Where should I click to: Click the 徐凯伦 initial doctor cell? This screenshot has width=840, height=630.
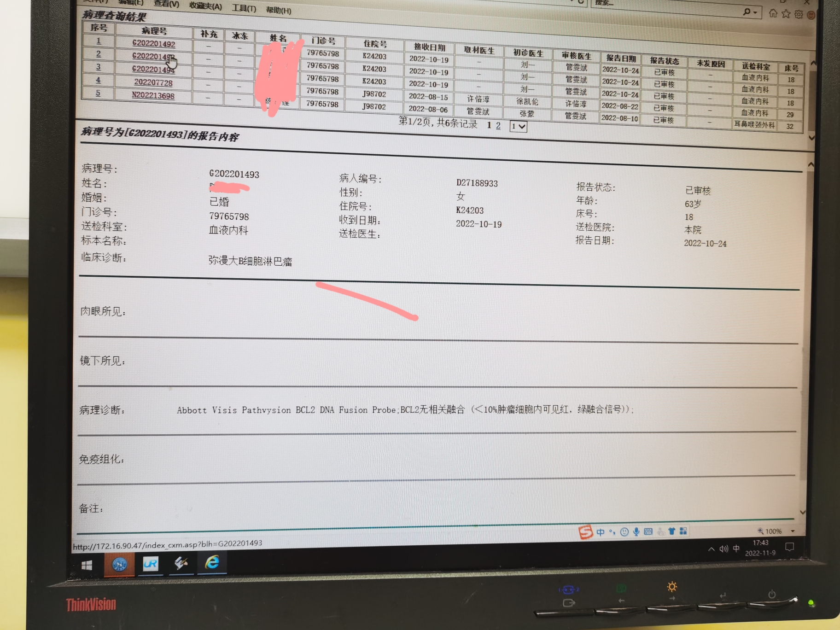(x=527, y=101)
